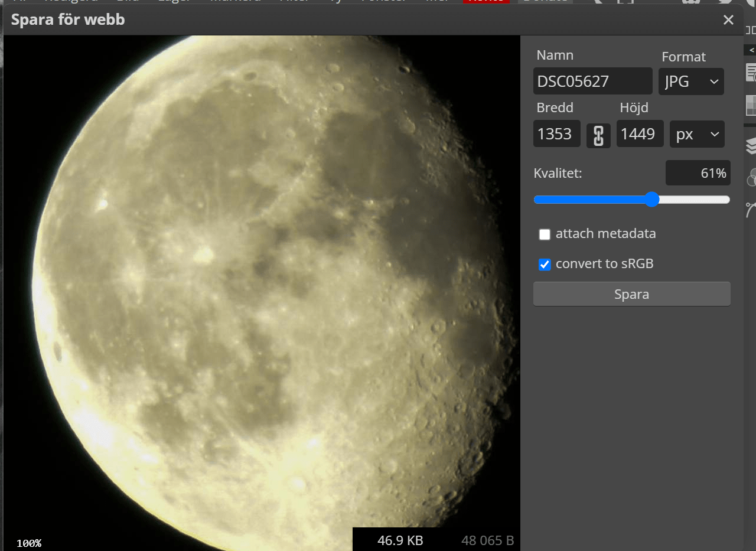Click the Bredd field showing 1353
Screen dimensions: 756x551
click(557, 134)
